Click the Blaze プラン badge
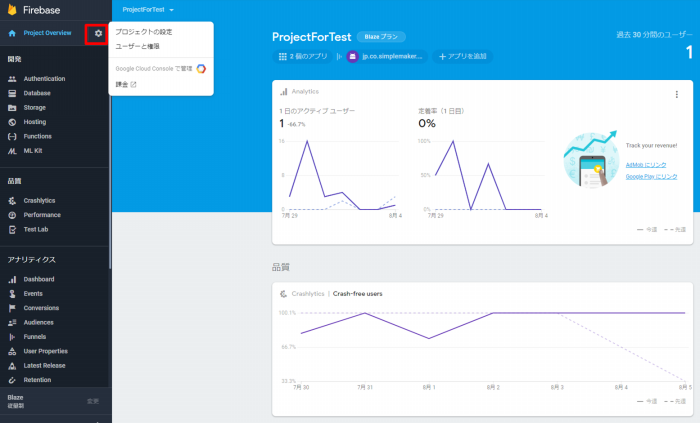The width and height of the screenshot is (700, 423). coord(381,37)
